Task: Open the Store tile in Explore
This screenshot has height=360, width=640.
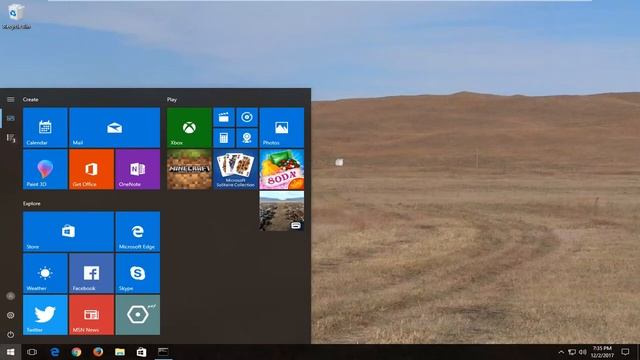Action: click(x=68, y=231)
